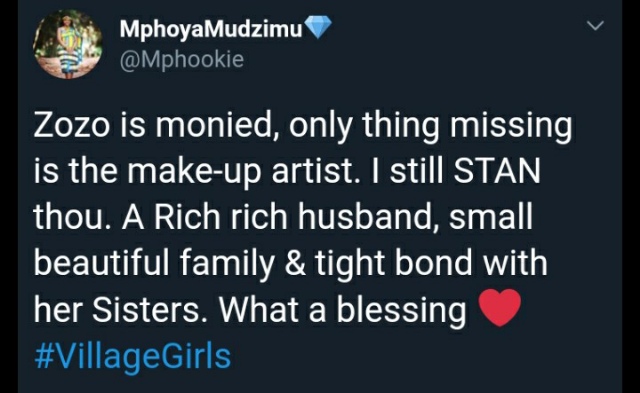
Task: Click the word 'small' ending the third line
Action: point(491,216)
